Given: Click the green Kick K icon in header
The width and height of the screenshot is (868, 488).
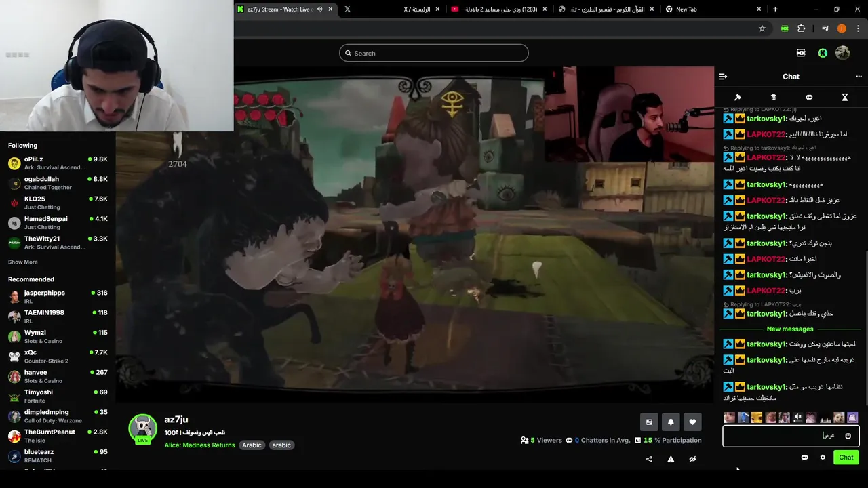Looking at the screenshot, I should point(823,53).
